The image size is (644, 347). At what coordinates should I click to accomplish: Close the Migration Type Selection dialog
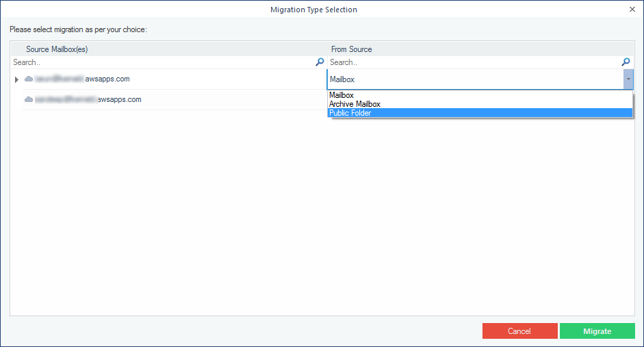click(631, 10)
